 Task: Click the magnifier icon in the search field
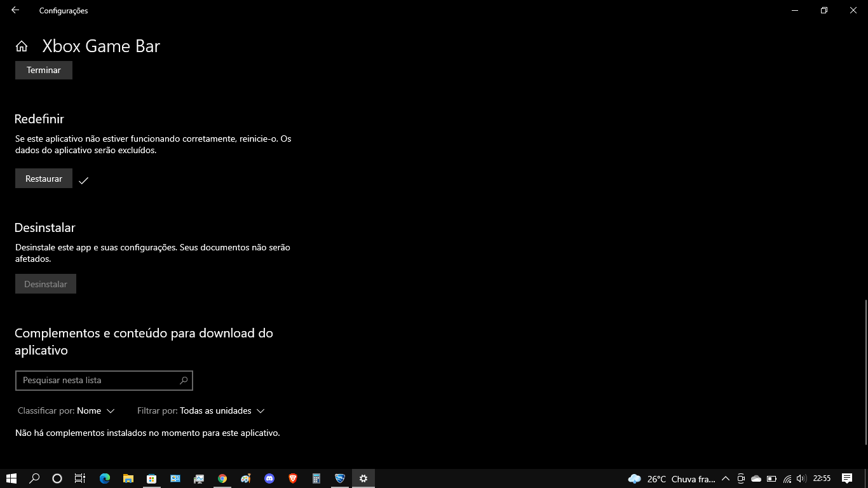coord(184,380)
